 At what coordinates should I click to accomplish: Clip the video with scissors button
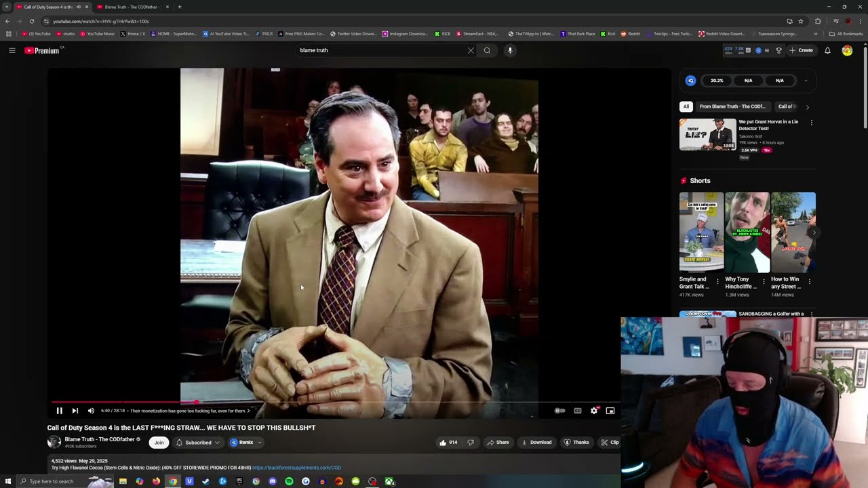610,443
